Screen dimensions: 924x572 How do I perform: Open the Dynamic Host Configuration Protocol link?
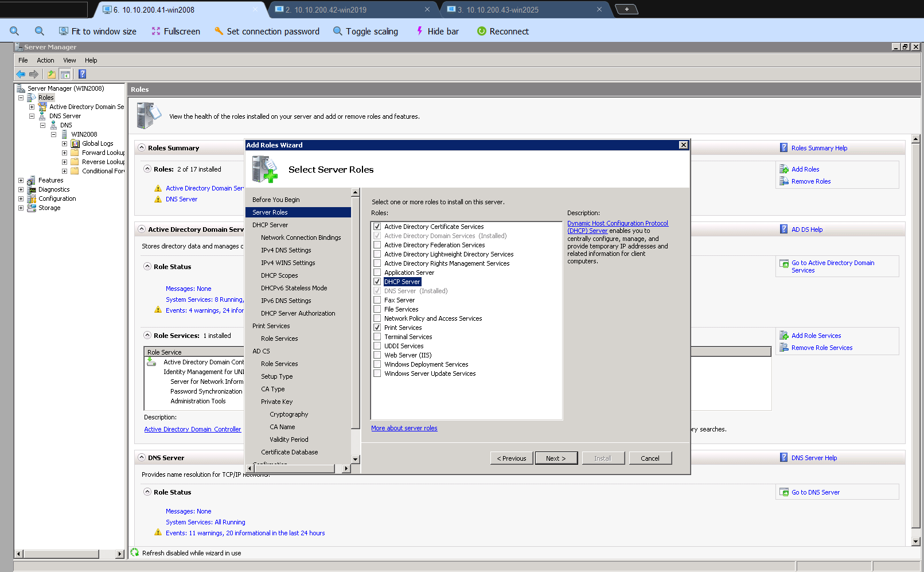(x=618, y=227)
